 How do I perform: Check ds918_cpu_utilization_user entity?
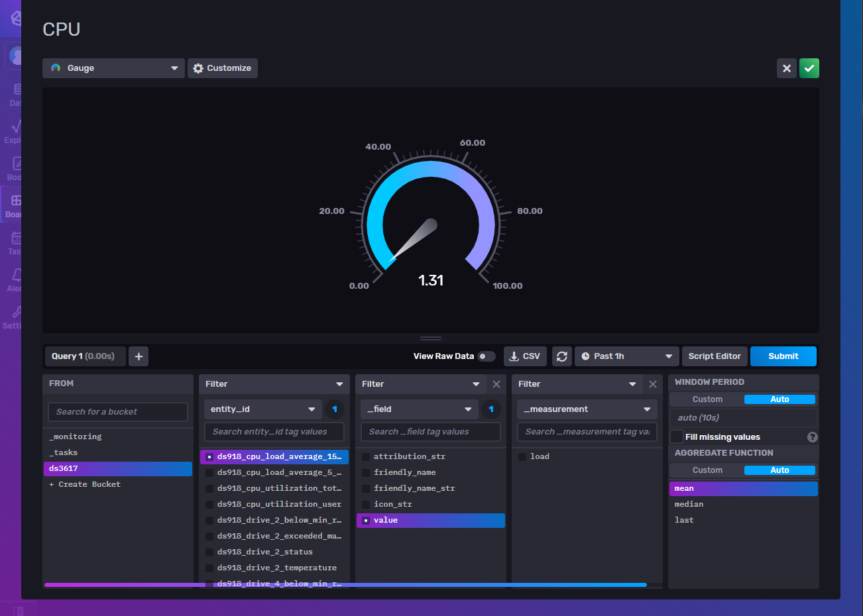pyautogui.click(x=274, y=505)
